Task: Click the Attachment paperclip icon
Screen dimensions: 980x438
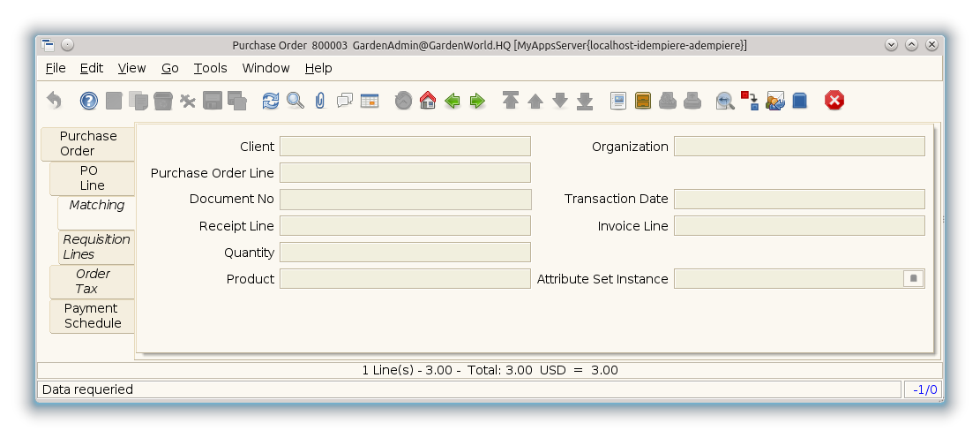Action: (320, 101)
